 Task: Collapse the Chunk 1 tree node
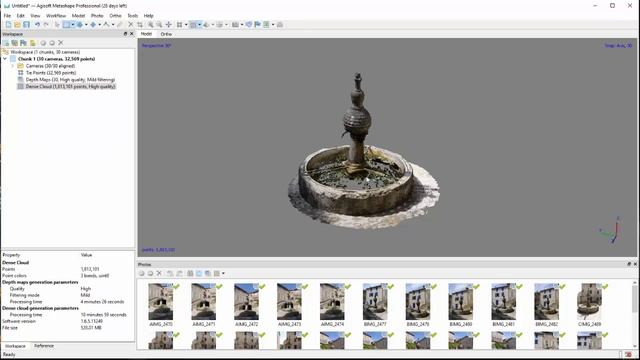[x=5, y=59]
